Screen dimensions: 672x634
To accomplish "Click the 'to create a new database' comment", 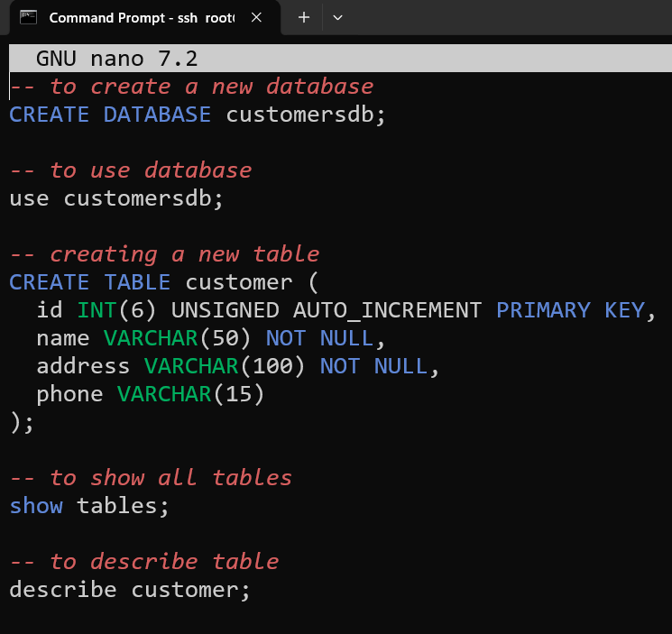I will (x=210, y=87).
